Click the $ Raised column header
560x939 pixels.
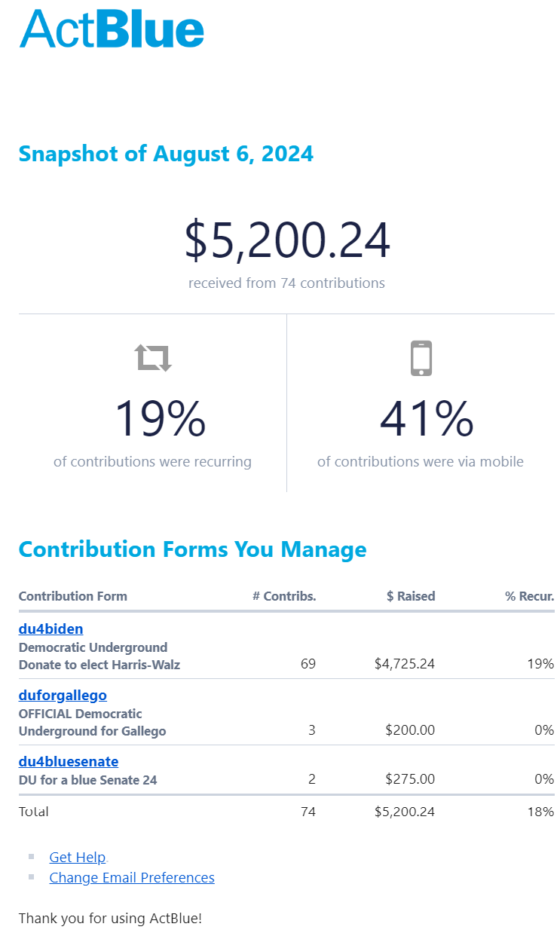point(411,596)
